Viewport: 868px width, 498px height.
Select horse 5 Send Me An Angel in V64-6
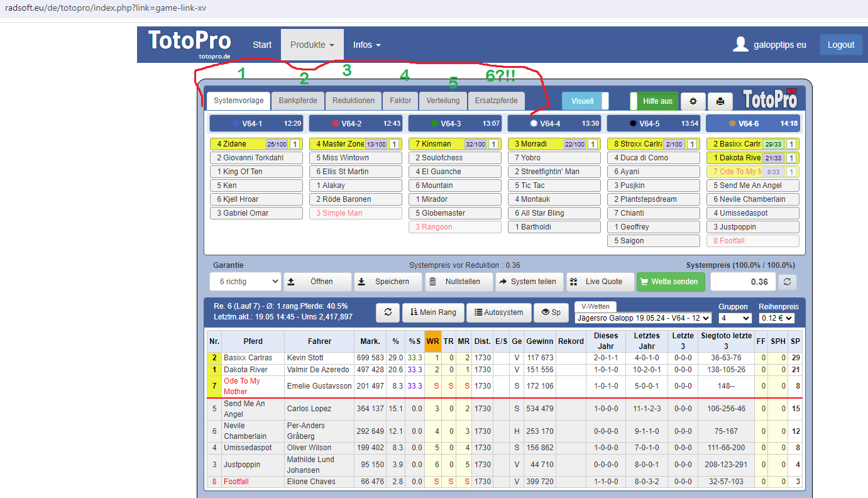[753, 185]
